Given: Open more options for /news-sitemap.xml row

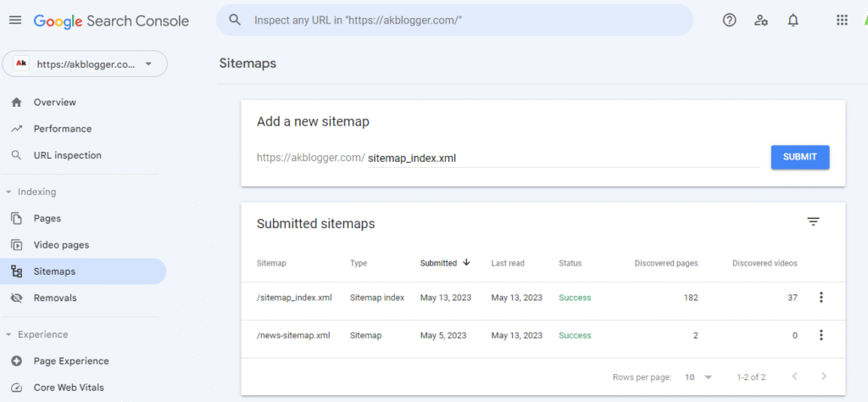Looking at the screenshot, I should [x=821, y=335].
